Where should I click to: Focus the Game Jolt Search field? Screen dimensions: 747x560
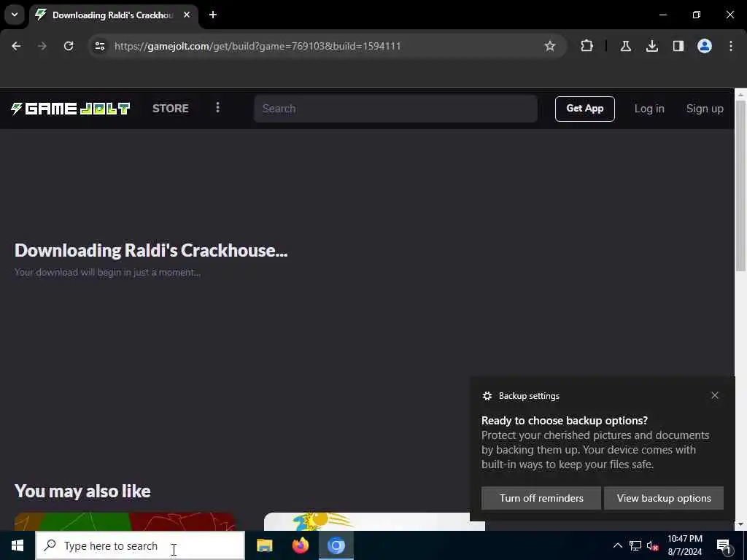[x=395, y=109]
